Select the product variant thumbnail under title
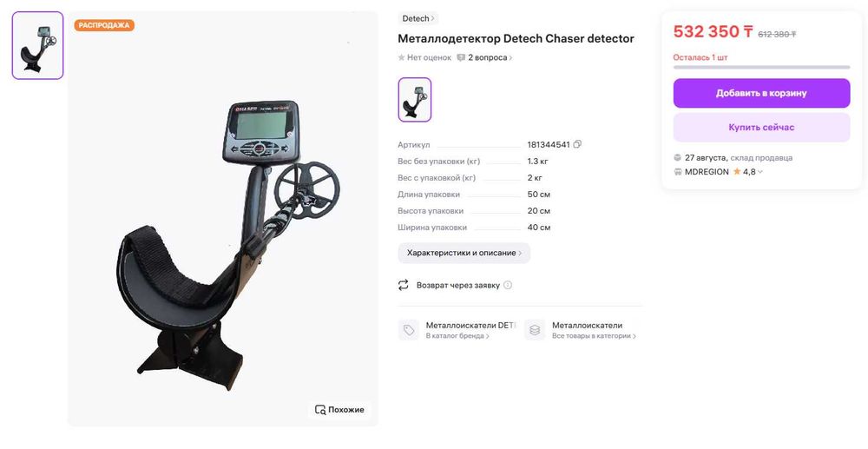This screenshot has height=449, width=868. pos(415,100)
